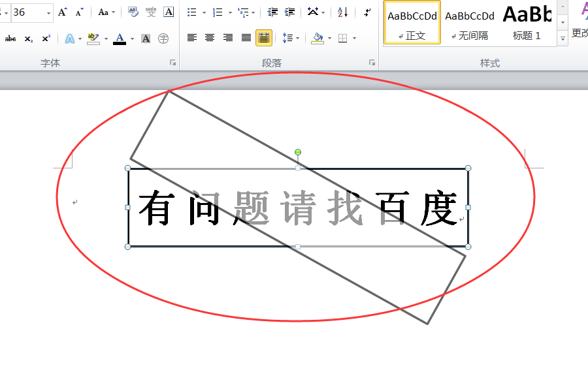Click the Change Case Aa button
The height and width of the screenshot is (391, 588).
click(x=103, y=12)
